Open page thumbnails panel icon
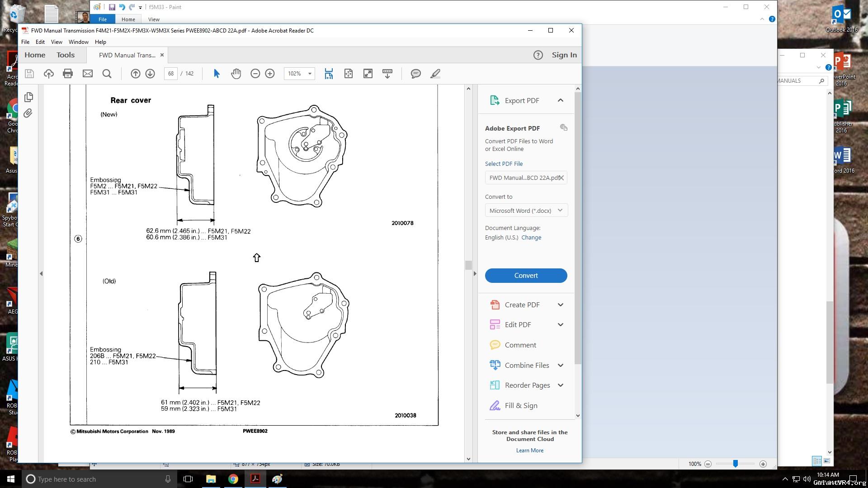Image resolution: width=868 pixels, height=488 pixels. pos(28,97)
